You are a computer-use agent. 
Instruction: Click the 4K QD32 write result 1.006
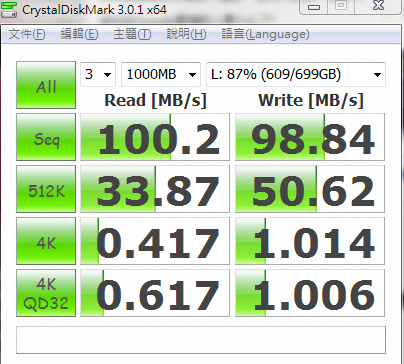click(310, 293)
